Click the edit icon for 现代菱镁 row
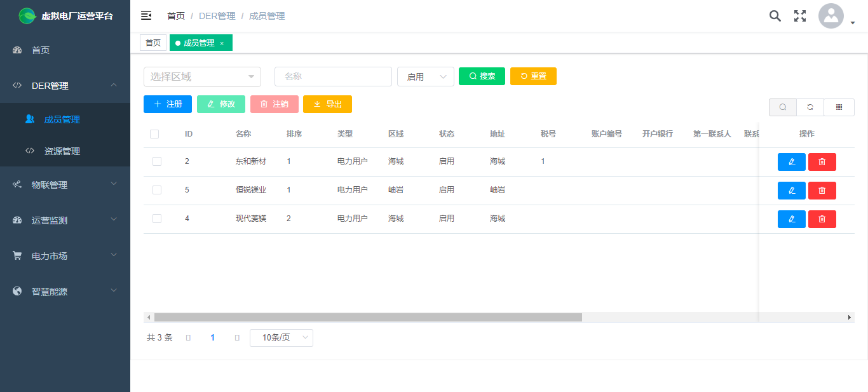The height and width of the screenshot is (392, 868). click(x=791, y=219)
